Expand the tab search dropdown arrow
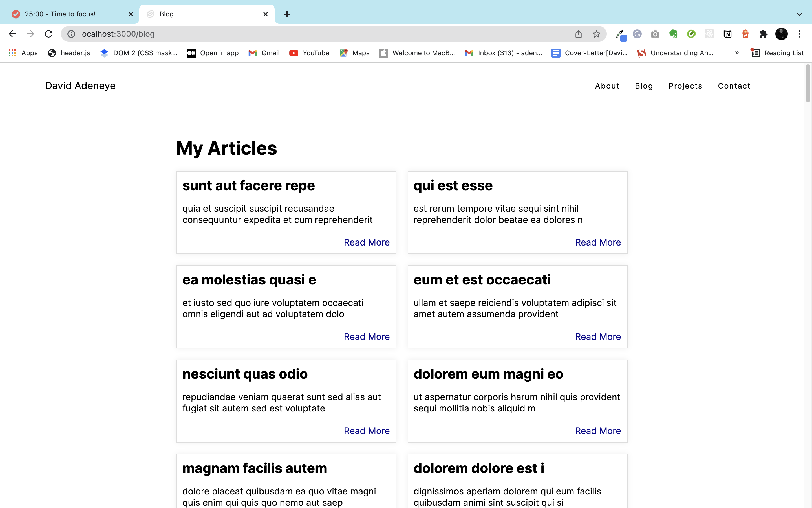812x508 pixels. [x=800, y=14]
